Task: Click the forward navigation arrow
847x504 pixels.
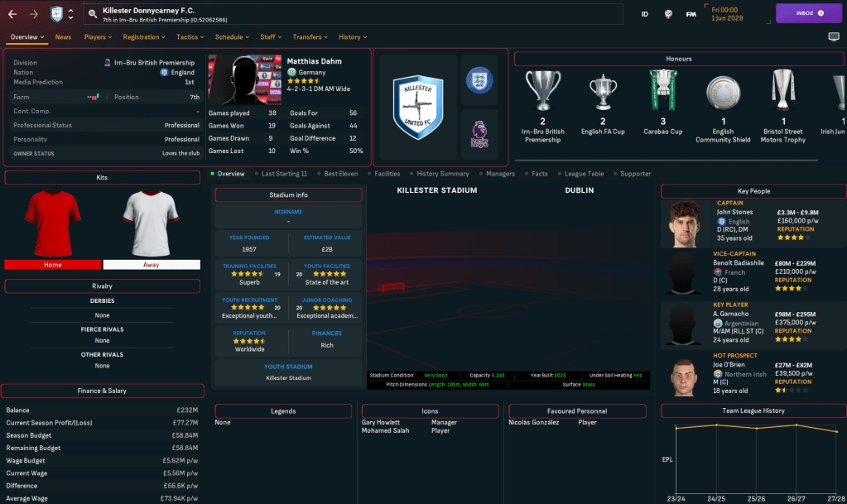Action: click(x=34, y=14)
